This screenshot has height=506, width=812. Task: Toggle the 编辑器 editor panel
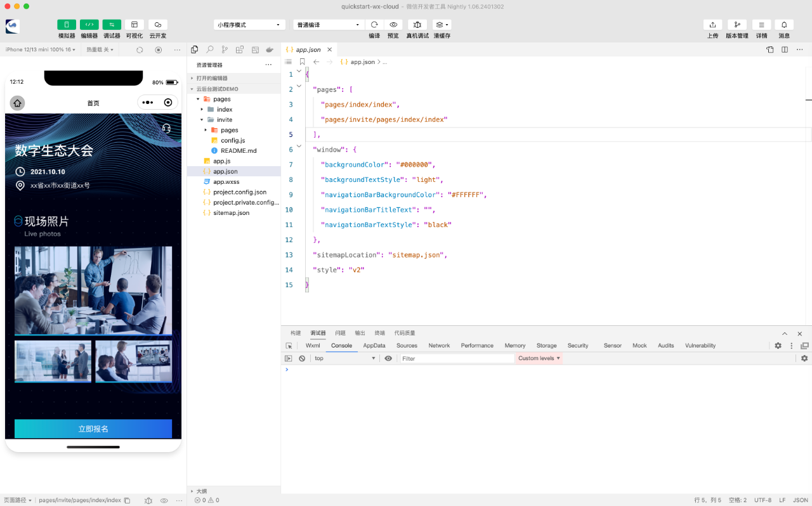89,25
